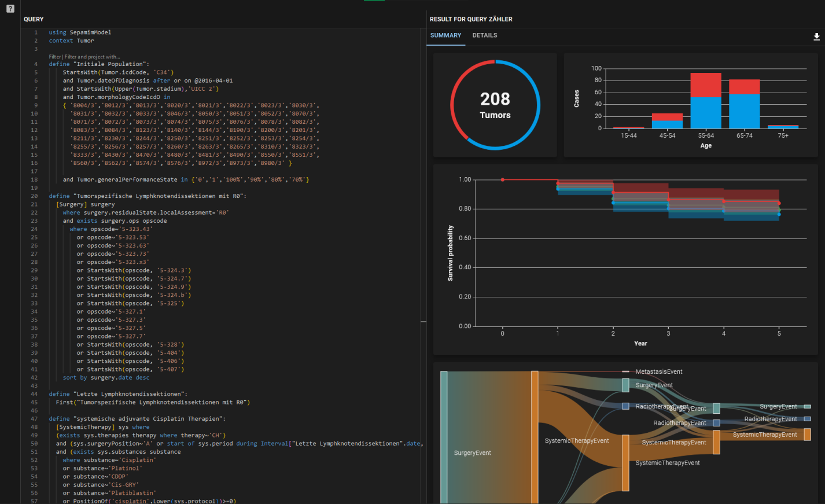Click the "or opscode~'5-327.1'" line

coord(111,311)
